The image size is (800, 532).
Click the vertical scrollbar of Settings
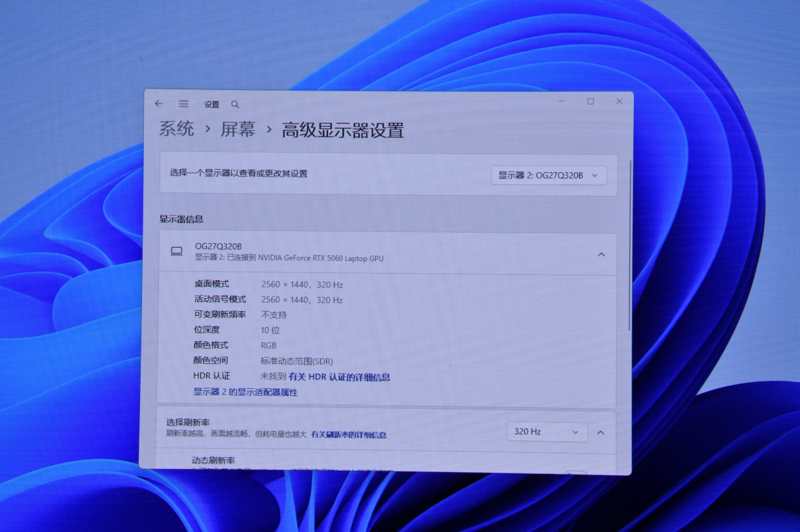click(630, 246)
